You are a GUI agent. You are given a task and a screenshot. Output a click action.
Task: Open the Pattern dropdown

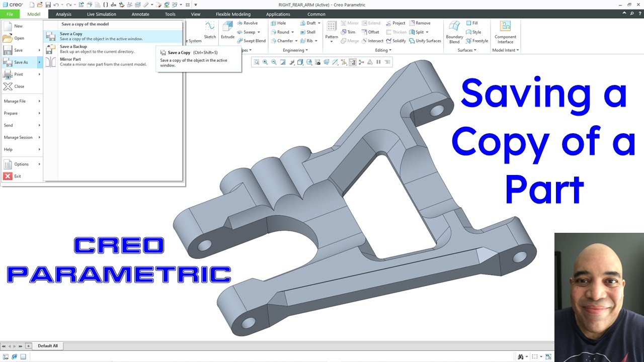point(332,41)
